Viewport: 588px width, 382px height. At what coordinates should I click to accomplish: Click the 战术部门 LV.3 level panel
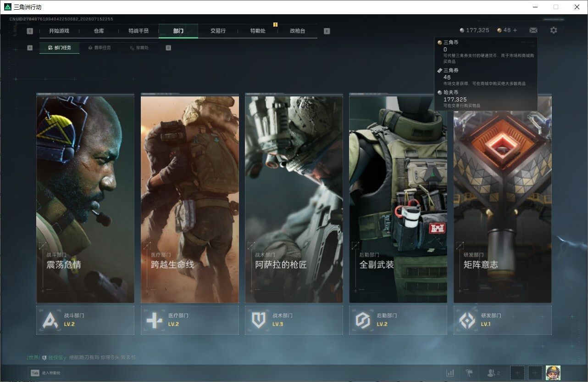click(x=294, y=320)
